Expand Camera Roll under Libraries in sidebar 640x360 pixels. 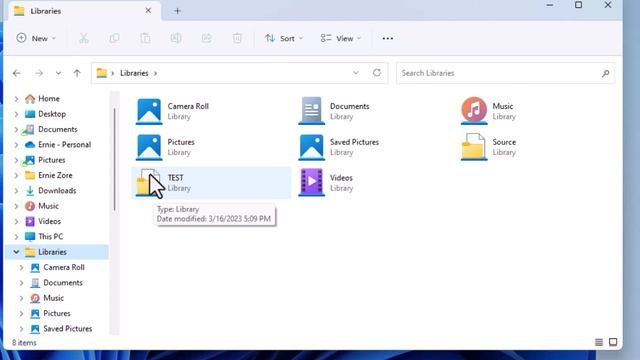click(x=21, y=267)
